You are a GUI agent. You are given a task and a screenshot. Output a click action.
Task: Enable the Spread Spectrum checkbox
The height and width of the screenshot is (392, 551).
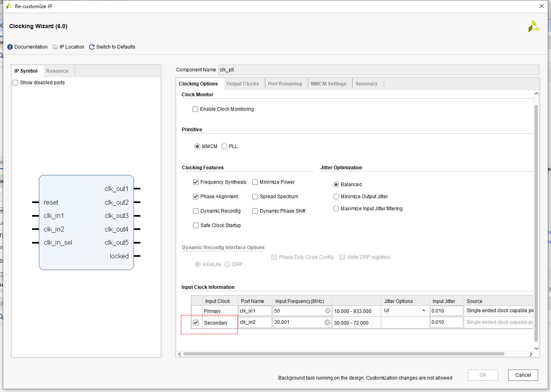click(255, 197)
